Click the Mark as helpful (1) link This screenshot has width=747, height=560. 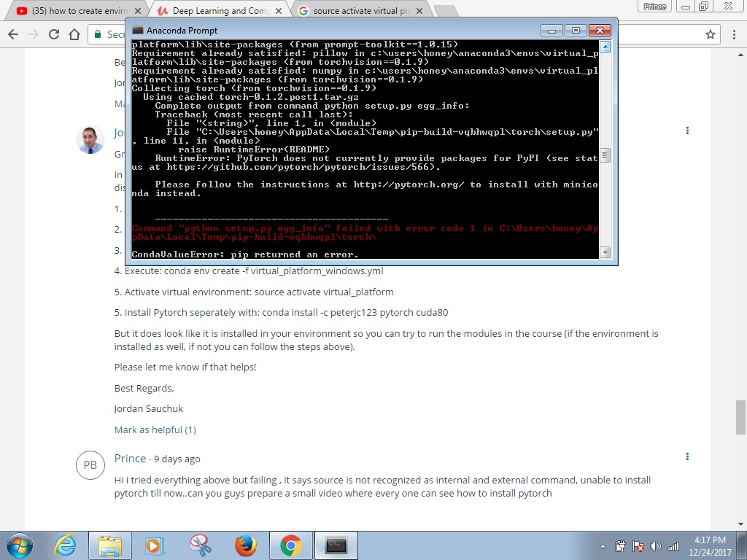(x=155, y=429)
